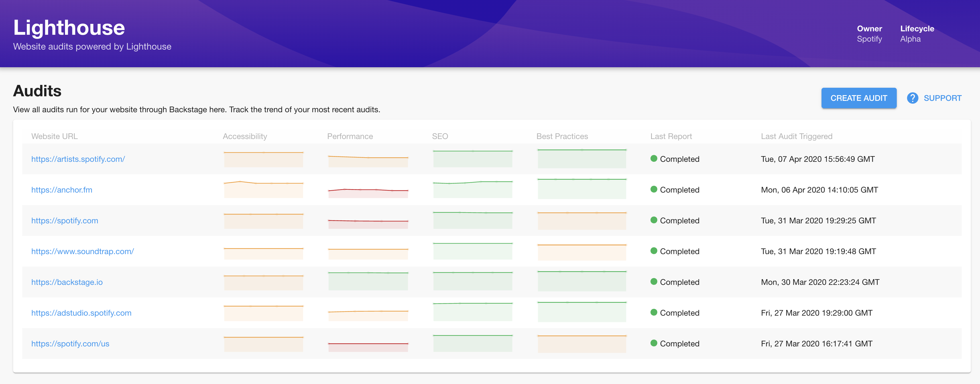Click backstage.io Performance sparkline chart
Viewport: 980px width, 384px height.
(x=368, y=281)
